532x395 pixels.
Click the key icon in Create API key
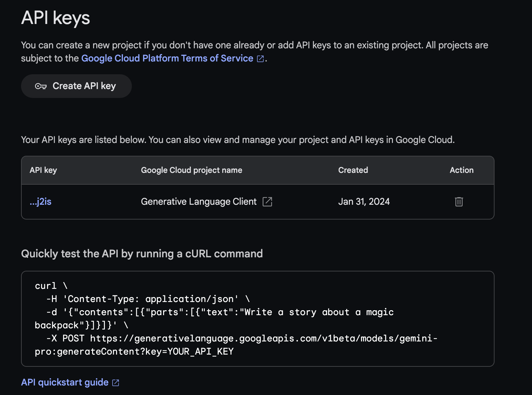(41, 86)
